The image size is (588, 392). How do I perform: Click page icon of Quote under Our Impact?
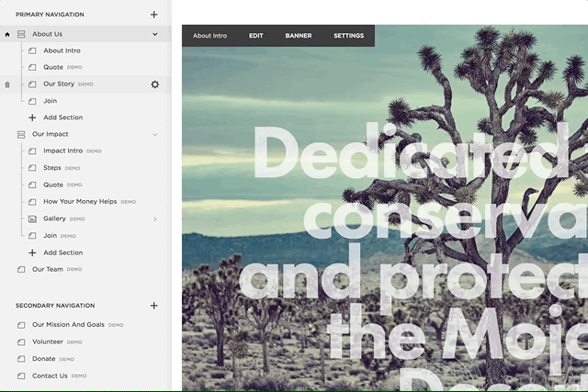pos(32,185)
